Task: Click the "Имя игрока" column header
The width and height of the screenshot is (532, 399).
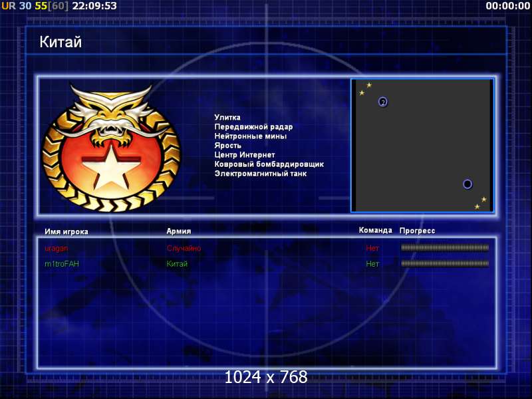Action: click(x=66, y=231)
